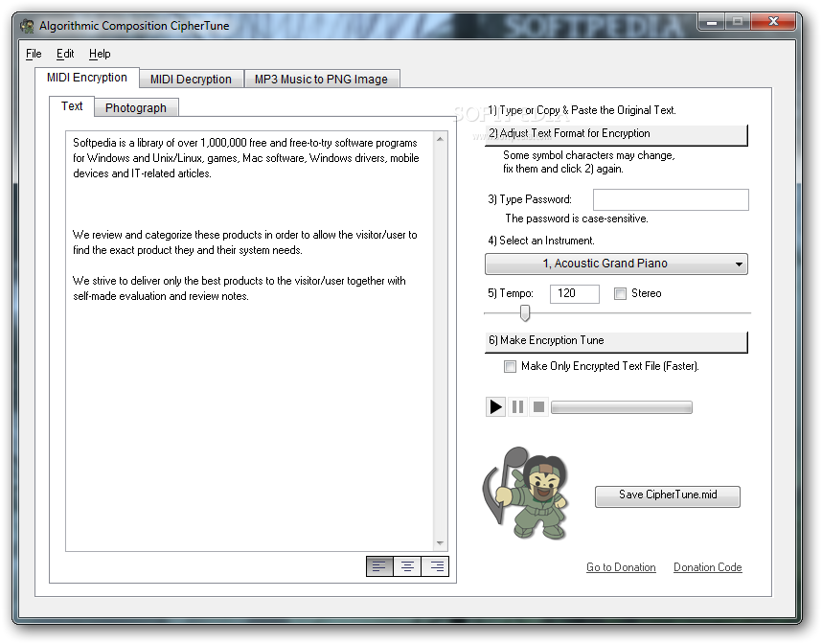
Task: Click the password input field
Action: [671, 199]
